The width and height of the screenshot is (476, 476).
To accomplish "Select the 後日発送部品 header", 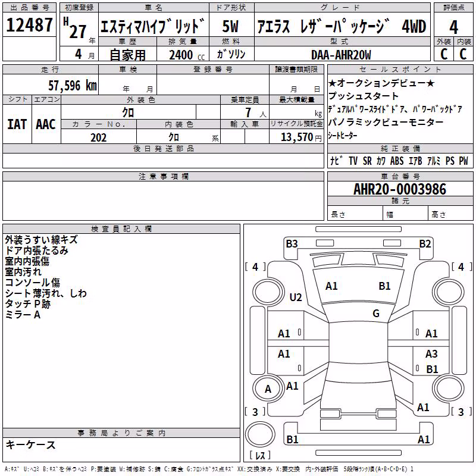I will point(163,148).
